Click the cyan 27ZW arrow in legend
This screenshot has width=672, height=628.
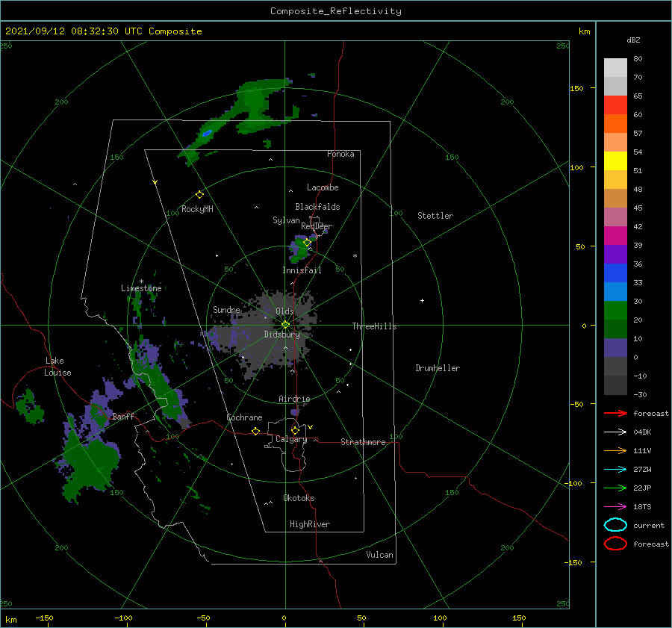(615, 470)
